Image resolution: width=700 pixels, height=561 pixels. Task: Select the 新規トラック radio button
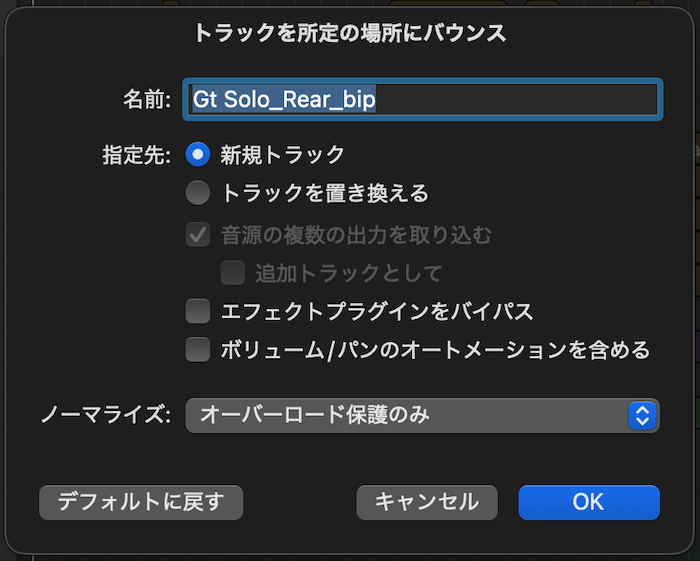198,154
